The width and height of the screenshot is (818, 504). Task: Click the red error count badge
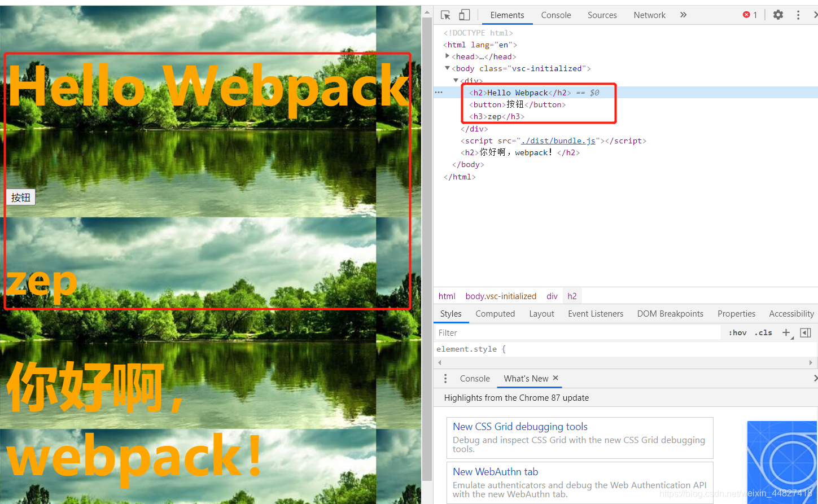pos(750,15)
